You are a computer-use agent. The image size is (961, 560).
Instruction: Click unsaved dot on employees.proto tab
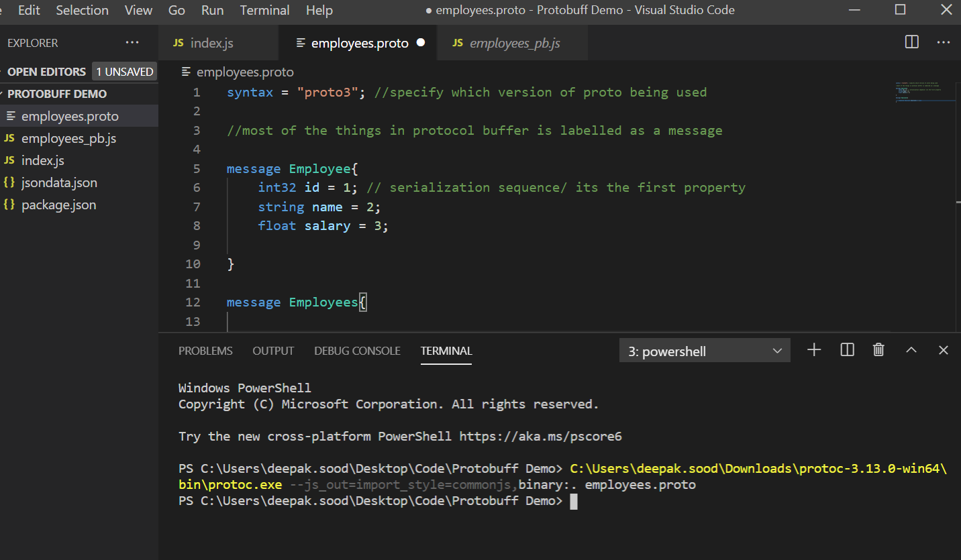click(x=421, y=42)
